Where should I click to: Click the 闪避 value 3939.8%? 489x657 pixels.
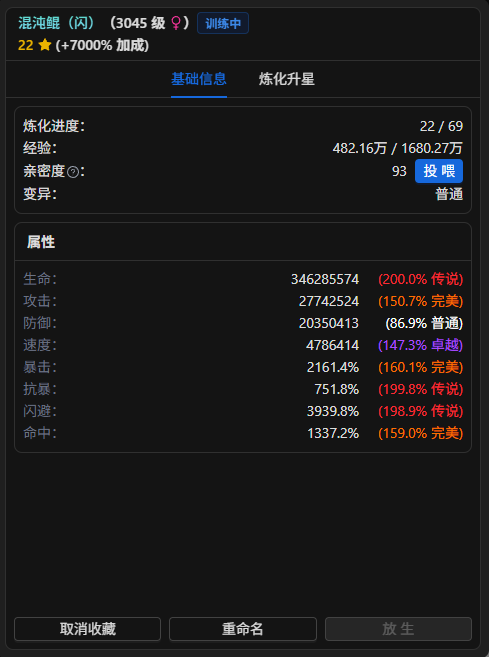tap(333, 411)
